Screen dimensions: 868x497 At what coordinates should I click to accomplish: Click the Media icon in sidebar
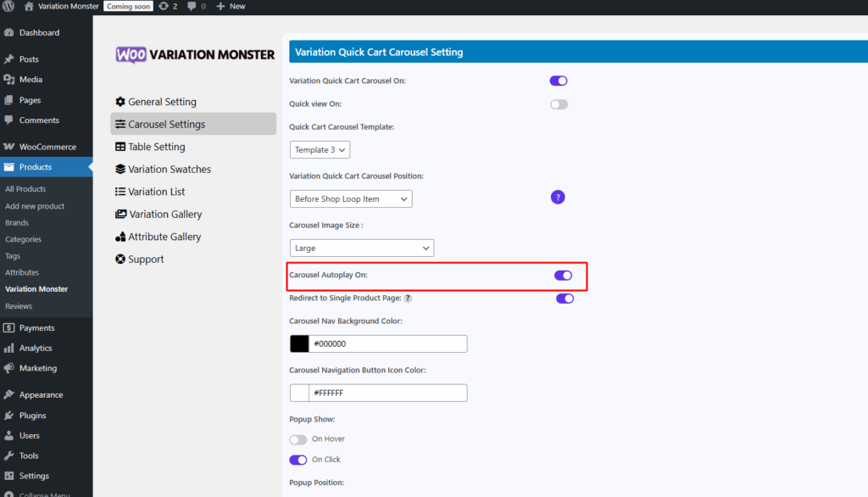coord(8,80)
